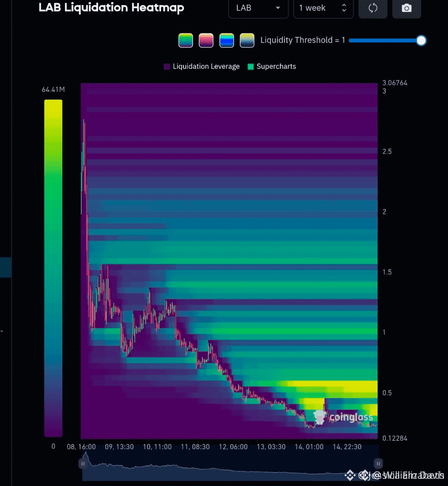
Task: Click the 14, 22:30 time axis label
Action: [347, 447]
